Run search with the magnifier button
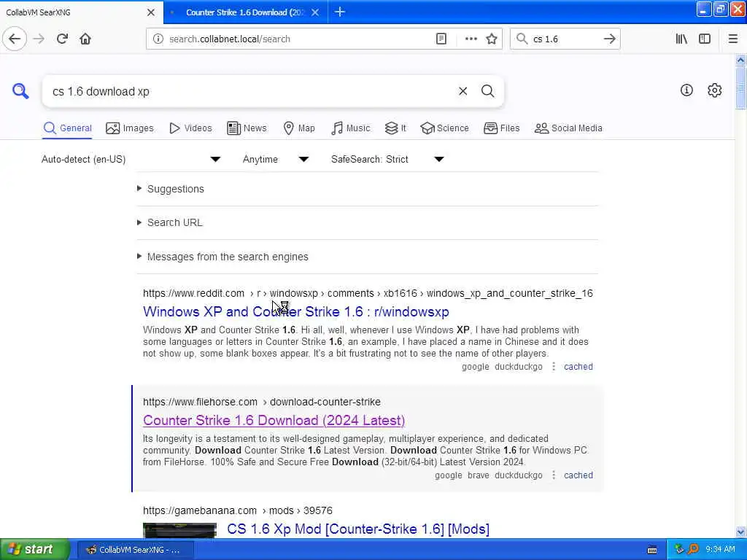This screenshot has height=560, width=747. click(488, 91)
